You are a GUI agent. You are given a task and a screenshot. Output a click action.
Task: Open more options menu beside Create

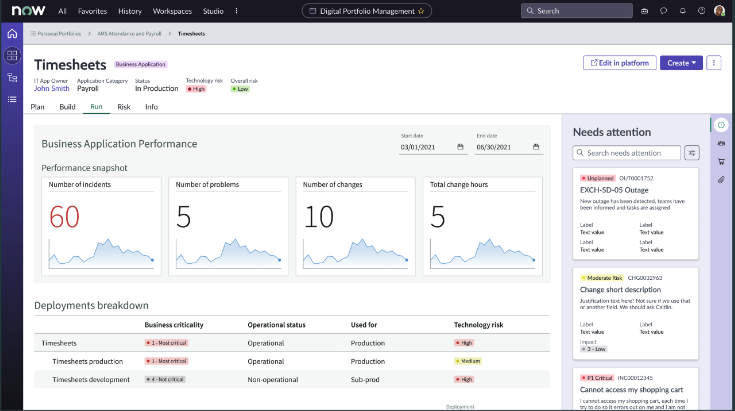714,62
